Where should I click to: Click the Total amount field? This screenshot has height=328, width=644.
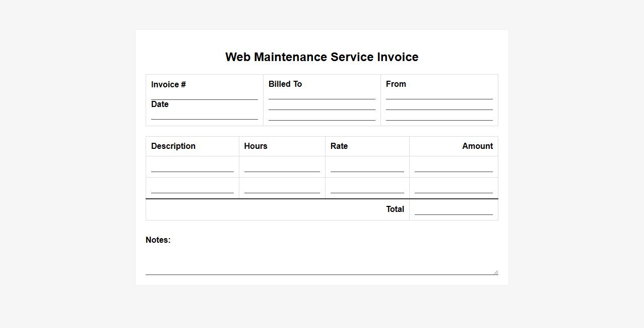(454, 210)
